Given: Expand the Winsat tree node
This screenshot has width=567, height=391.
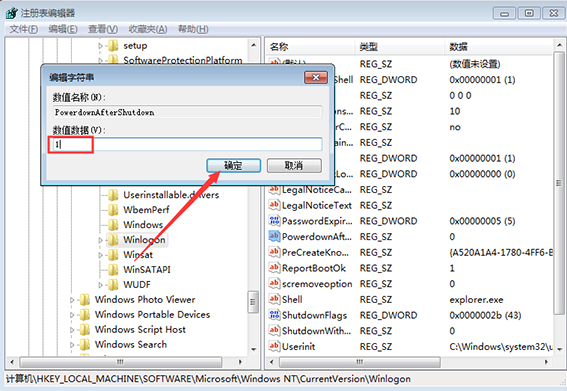Looking at the screenshot, I should coord(101,255).
